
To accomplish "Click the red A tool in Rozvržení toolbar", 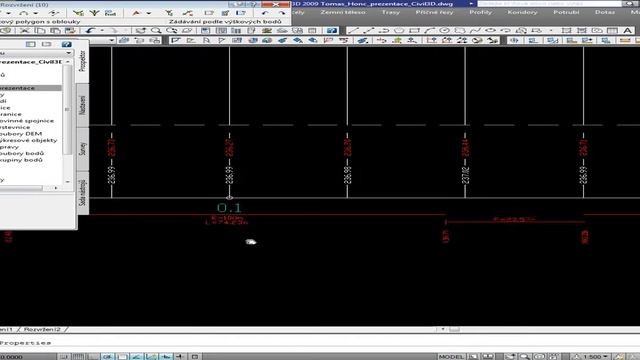I will pyautogui.click(x=136, y=13).
